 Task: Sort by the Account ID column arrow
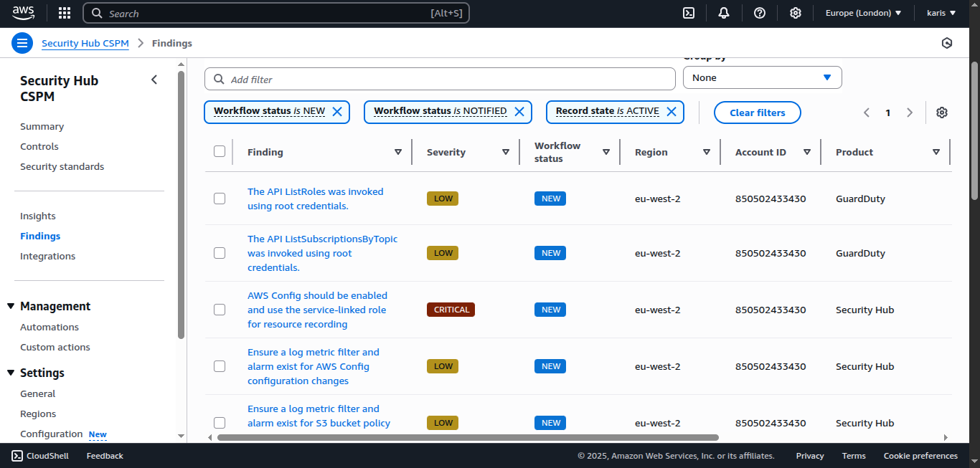807,152
